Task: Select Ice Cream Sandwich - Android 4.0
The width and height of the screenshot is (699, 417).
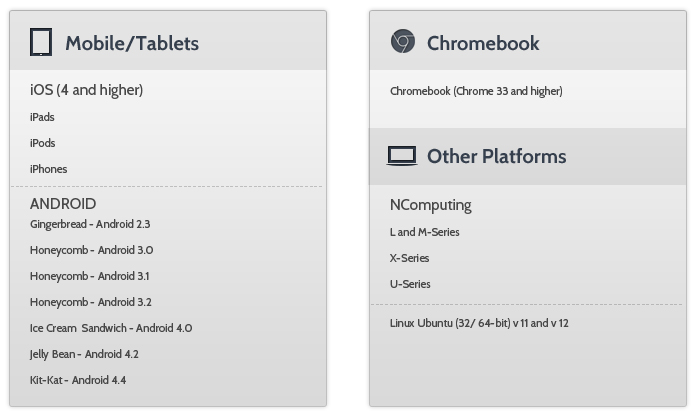Action: coord(111,328)
